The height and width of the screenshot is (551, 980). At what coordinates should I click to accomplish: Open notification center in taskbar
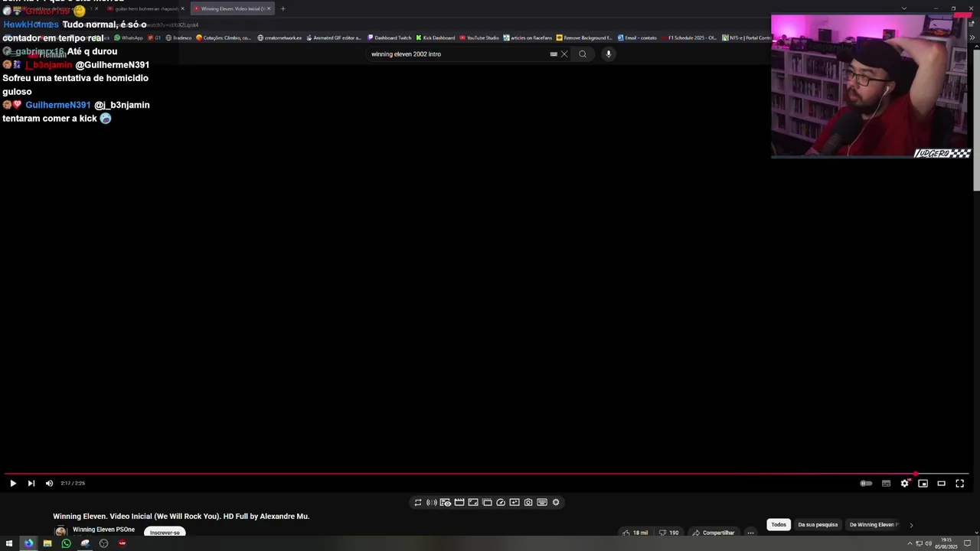click(969, 543)
